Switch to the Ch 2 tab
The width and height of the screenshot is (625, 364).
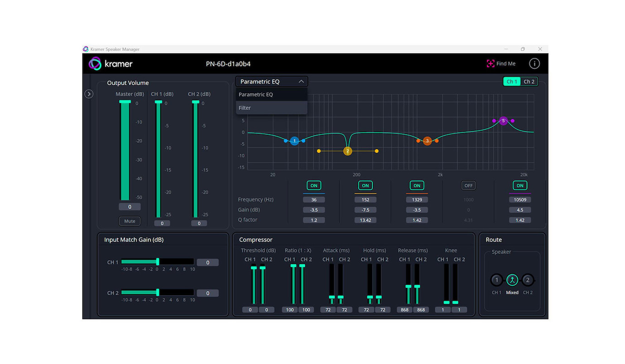(529, 81)
